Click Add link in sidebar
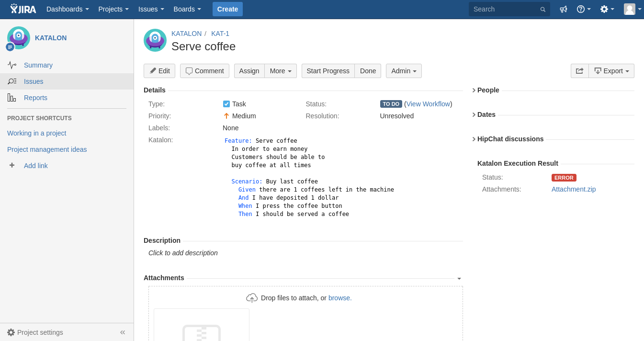 pyautogui.click(x=36, y=166)
